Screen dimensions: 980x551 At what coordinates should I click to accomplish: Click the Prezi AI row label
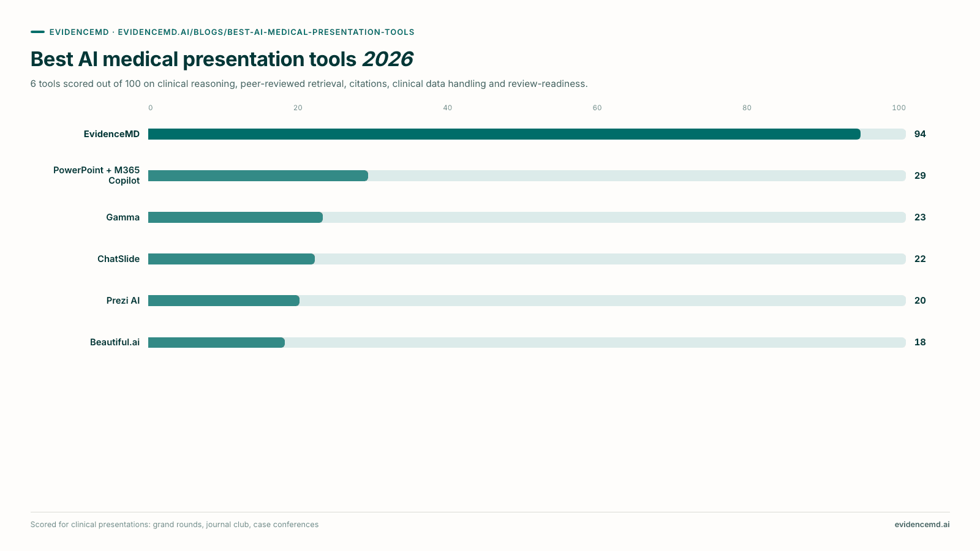pyautogui.click(x=123, y=301)
